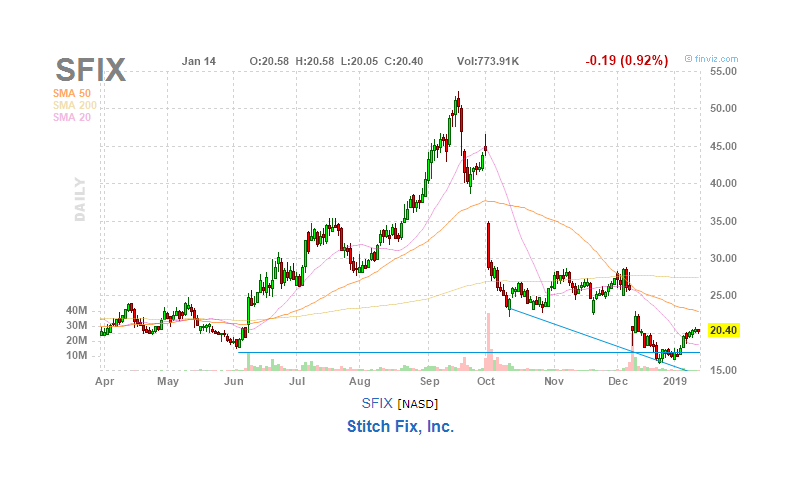Click the SMA 200 legend label
The image size is (803, 487).
coord(75,105)
